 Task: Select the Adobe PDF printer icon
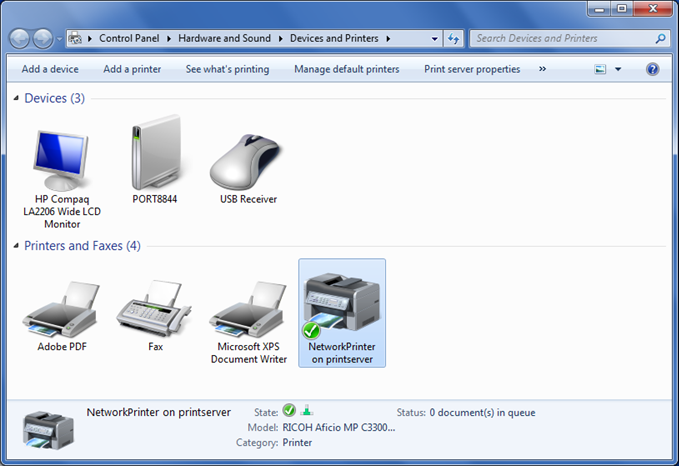pos(62,310)
